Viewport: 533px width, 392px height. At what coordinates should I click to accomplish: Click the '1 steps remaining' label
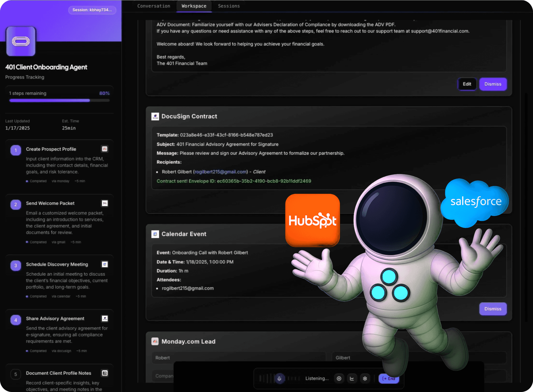click(28, 93)
